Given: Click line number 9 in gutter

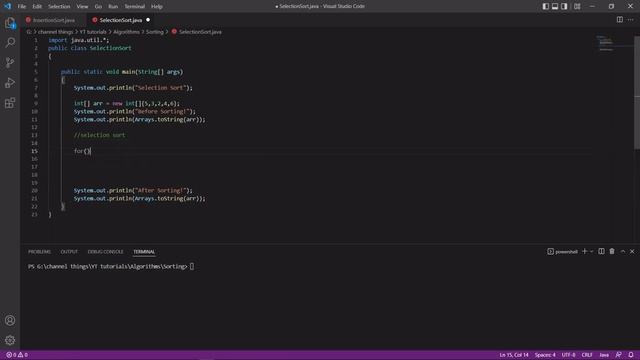Looking at the screenshot, I should click(36, 104).
